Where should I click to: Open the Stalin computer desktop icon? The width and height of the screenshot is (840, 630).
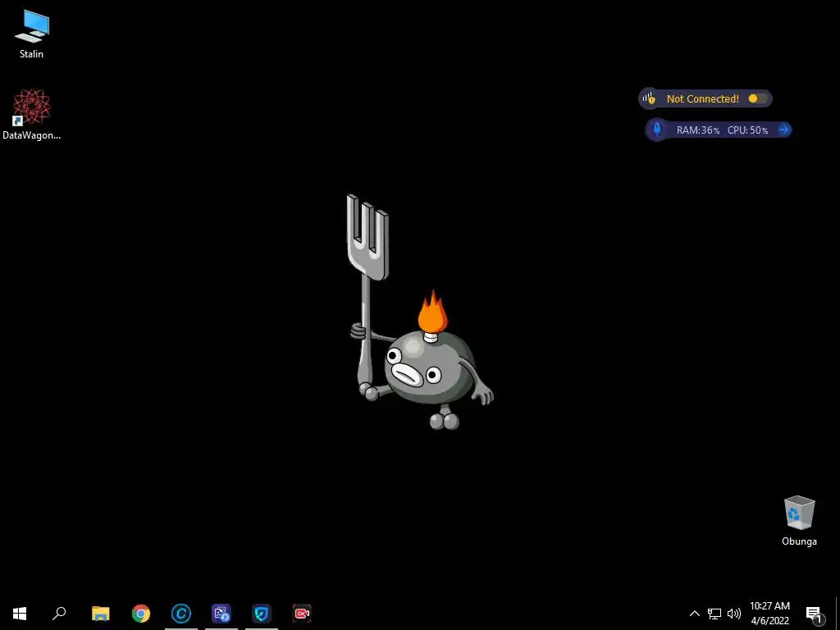tap(32, 34)
